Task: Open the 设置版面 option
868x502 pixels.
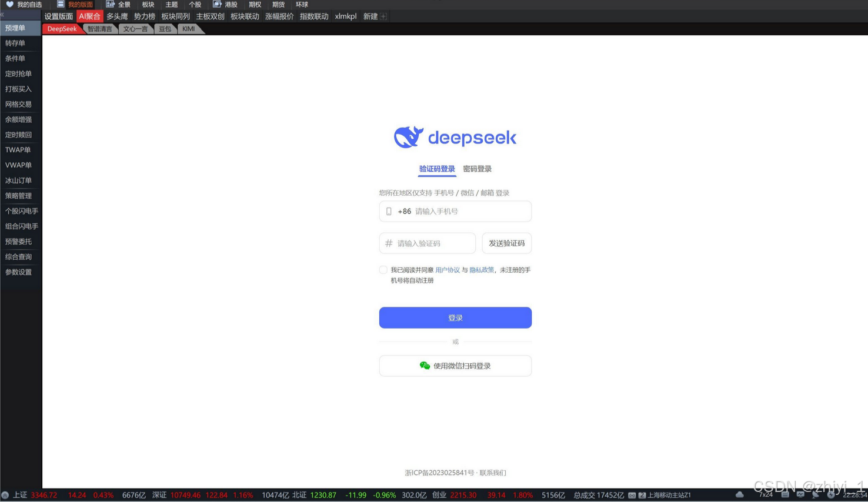Action: click(x=59, y=16)
